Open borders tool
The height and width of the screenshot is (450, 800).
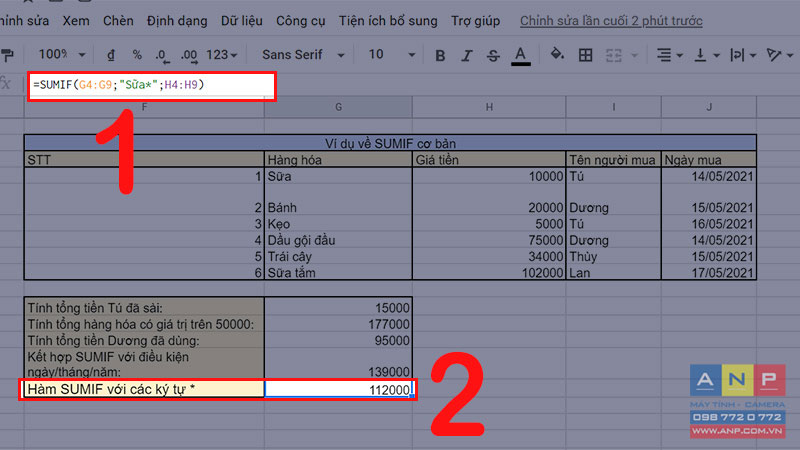pyautogui.click(x=585, y=55)
